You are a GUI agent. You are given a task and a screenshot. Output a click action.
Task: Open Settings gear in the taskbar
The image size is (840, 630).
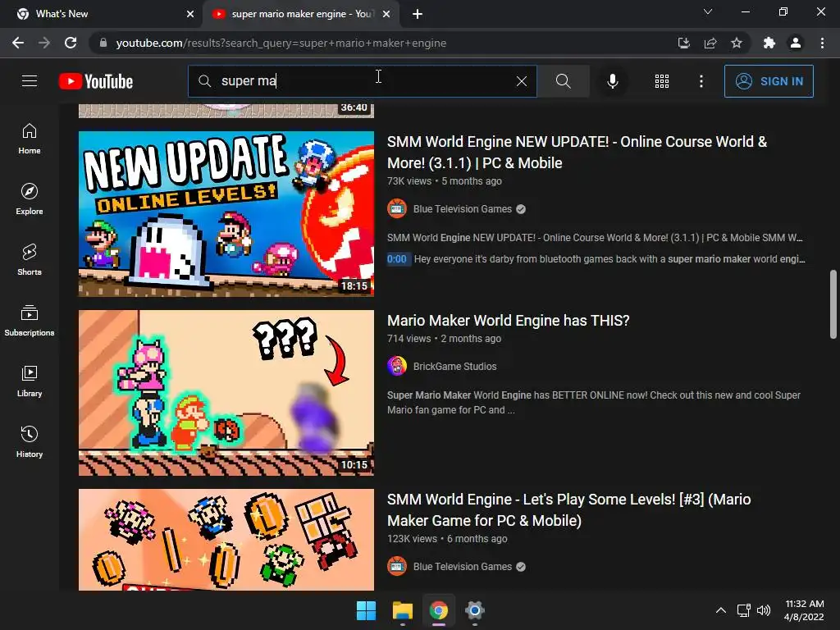(475, 610)
